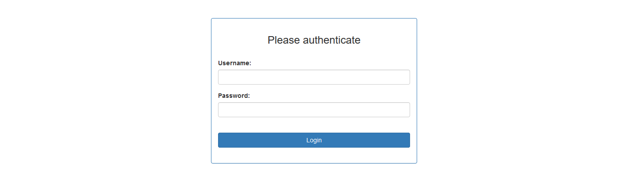Click the bold Username caption
644x182 pixels.
[234, 63]
